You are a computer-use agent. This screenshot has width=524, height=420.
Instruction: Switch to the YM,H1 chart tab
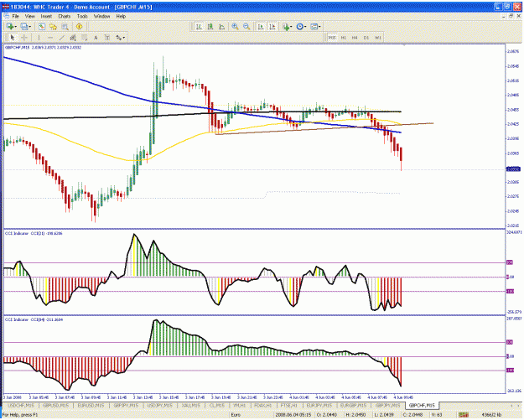point(239,405)
